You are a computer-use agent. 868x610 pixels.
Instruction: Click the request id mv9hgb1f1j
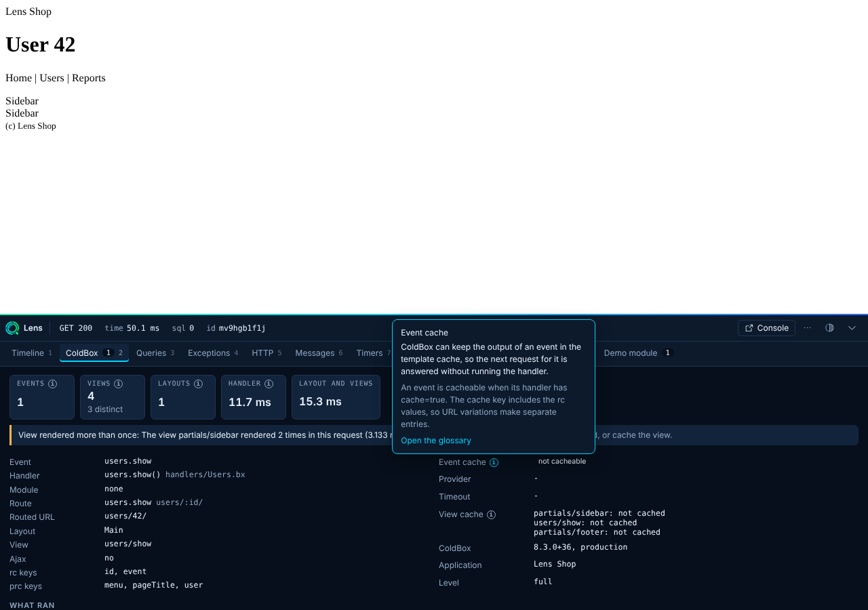[x=236, y=328]
